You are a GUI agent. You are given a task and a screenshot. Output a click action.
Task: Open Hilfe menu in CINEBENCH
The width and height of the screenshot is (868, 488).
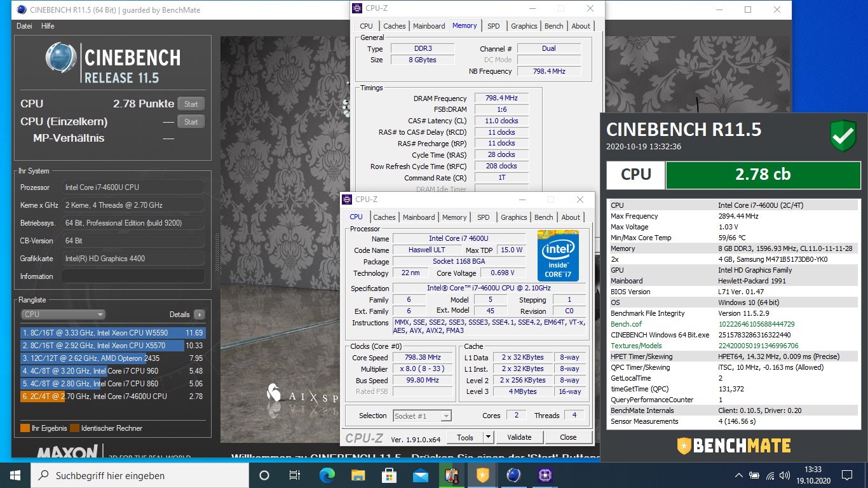click(x=48, y=26)
